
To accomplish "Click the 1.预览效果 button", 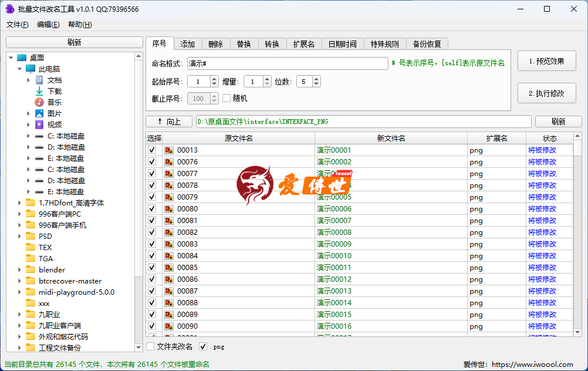I will tap(546, 60).
